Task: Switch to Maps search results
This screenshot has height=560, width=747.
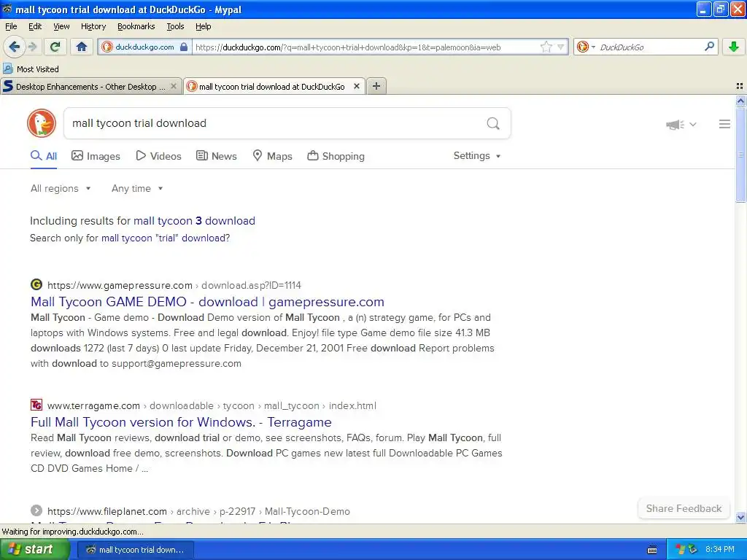Action: (x=273, y=156)
